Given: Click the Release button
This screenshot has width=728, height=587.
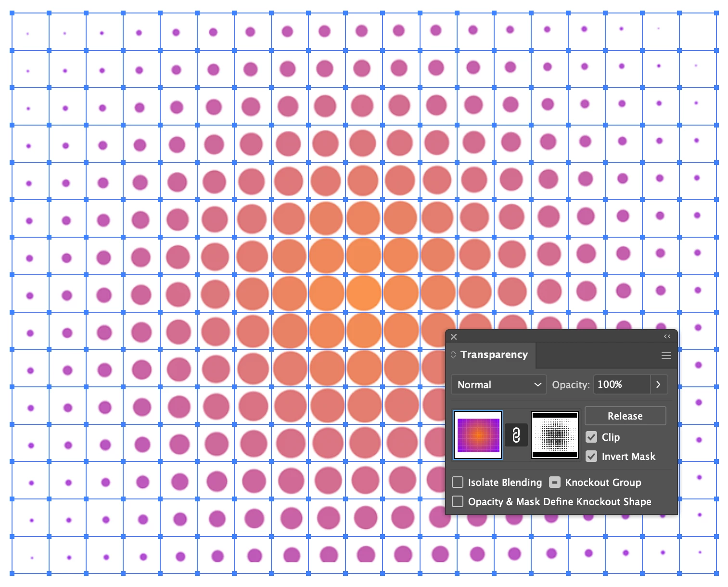Looking at the screenshot, I should 625,416.
